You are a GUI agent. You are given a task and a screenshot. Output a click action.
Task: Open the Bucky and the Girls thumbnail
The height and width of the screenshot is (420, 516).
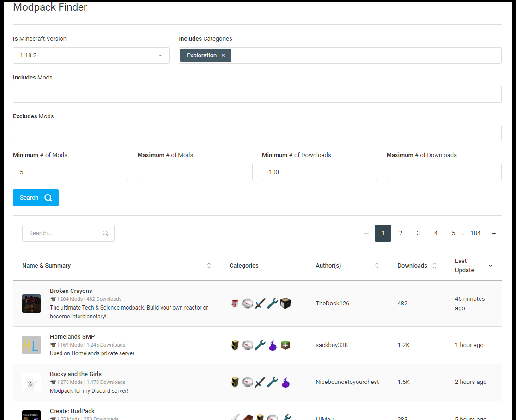(31, 382)
